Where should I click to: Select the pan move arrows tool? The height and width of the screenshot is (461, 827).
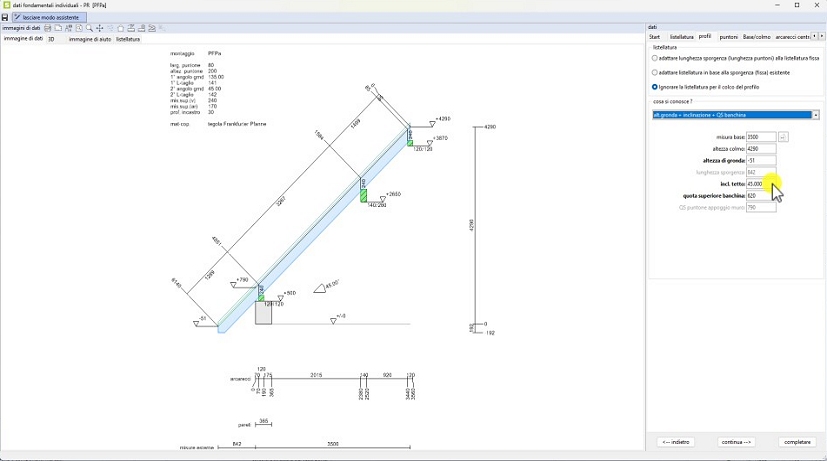point(100,28)
